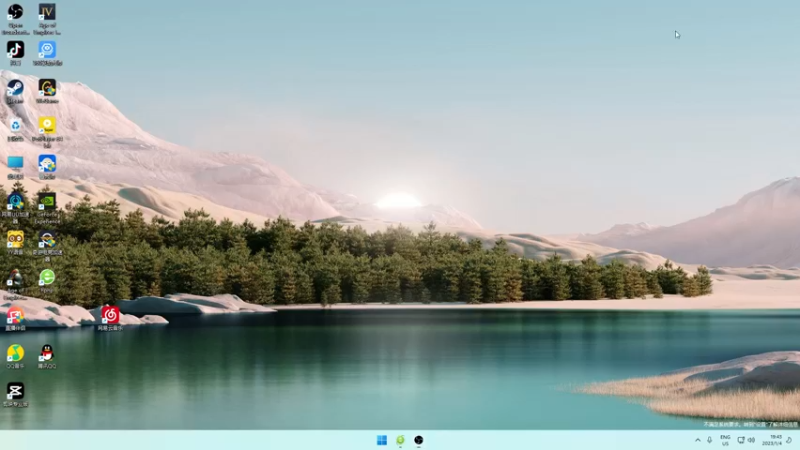
Task: Switch to OBS Studio on the taskbar
Action: (x=419, y=440)
